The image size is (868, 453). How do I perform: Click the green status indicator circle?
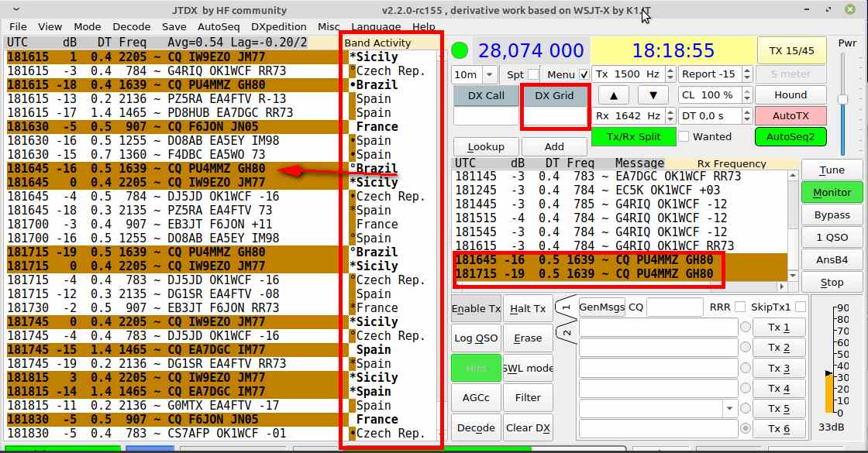(x=460, y=52)
